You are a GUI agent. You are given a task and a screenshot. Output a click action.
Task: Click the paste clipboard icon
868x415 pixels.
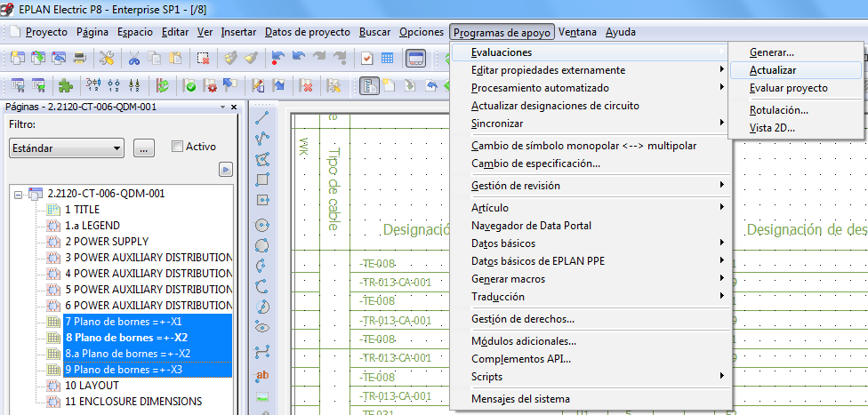click(175, 58)
